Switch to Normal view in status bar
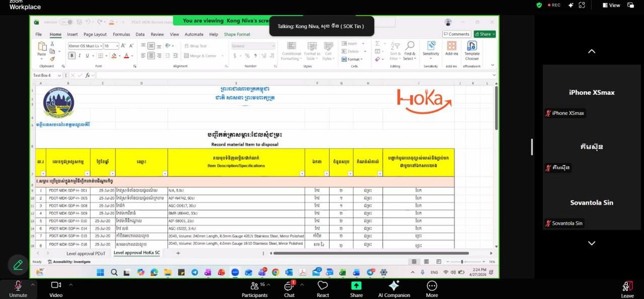644x299 pixels. pyautogui.click(x=414, y=261)
